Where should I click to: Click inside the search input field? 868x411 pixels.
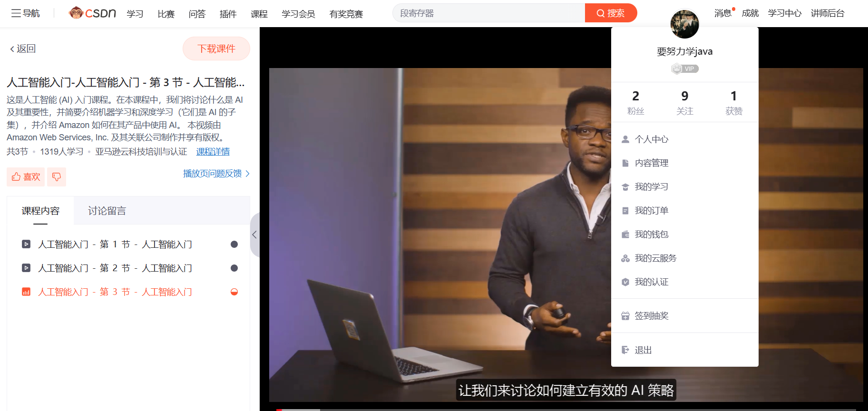[x=489, y=13]
